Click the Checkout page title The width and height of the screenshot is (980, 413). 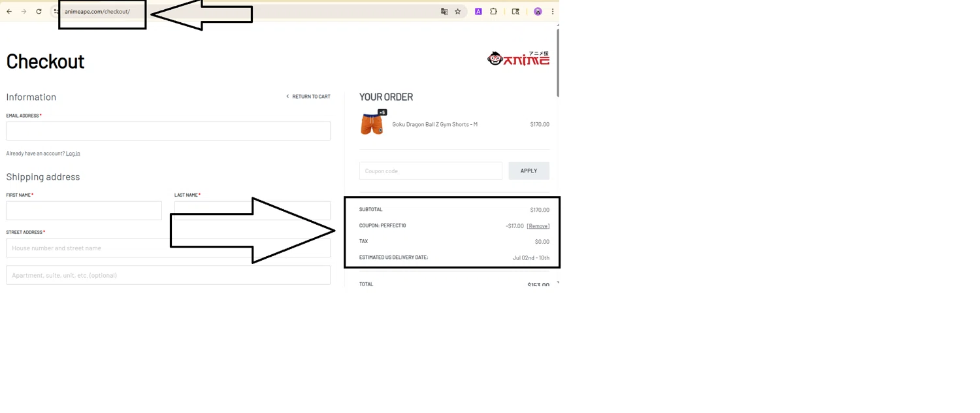point(45,61)
